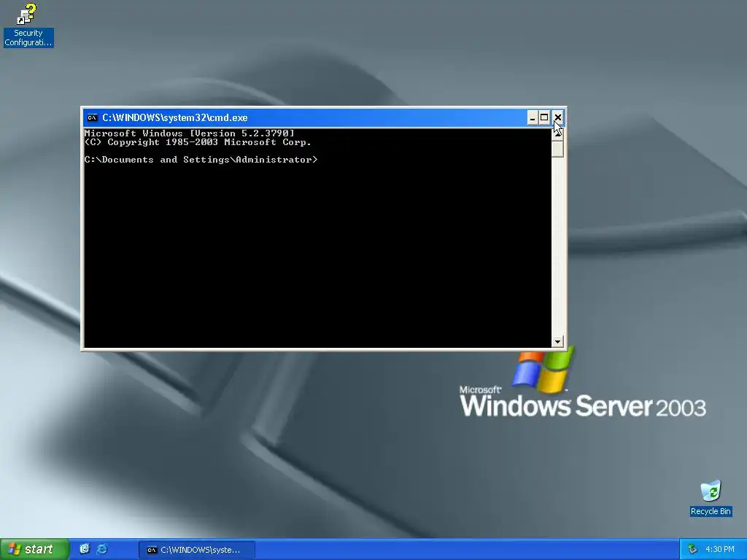Maximize the cmd.exe window
The width and height of the screenshot is (747, 560).
tap(544, 117)
